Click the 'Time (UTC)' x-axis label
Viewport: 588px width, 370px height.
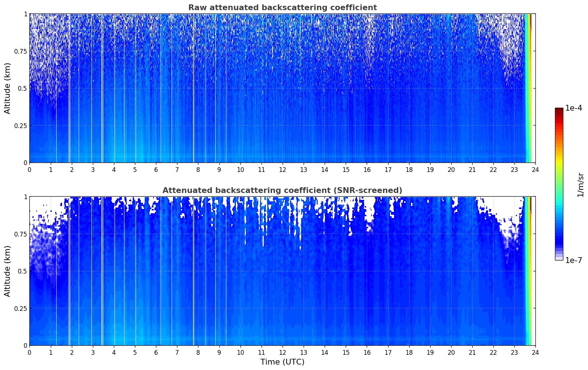coord(282,362)
